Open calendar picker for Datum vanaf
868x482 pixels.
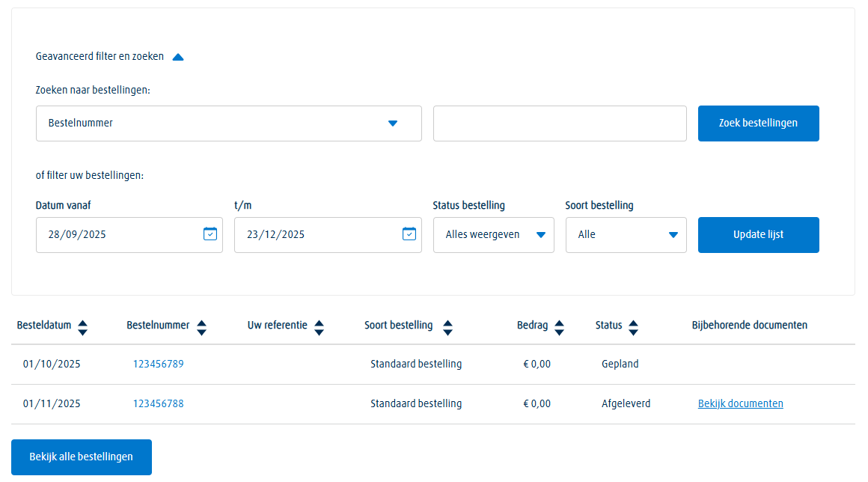tap(210, 234)
